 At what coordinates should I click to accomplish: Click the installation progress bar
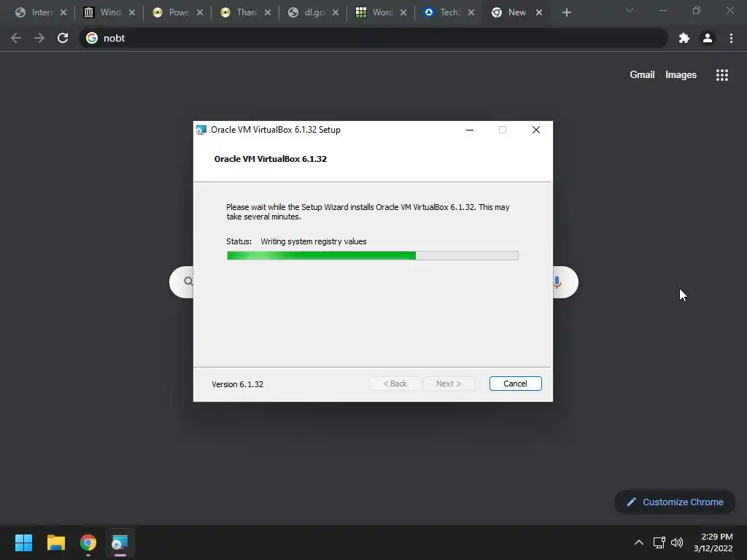(373, 256)
